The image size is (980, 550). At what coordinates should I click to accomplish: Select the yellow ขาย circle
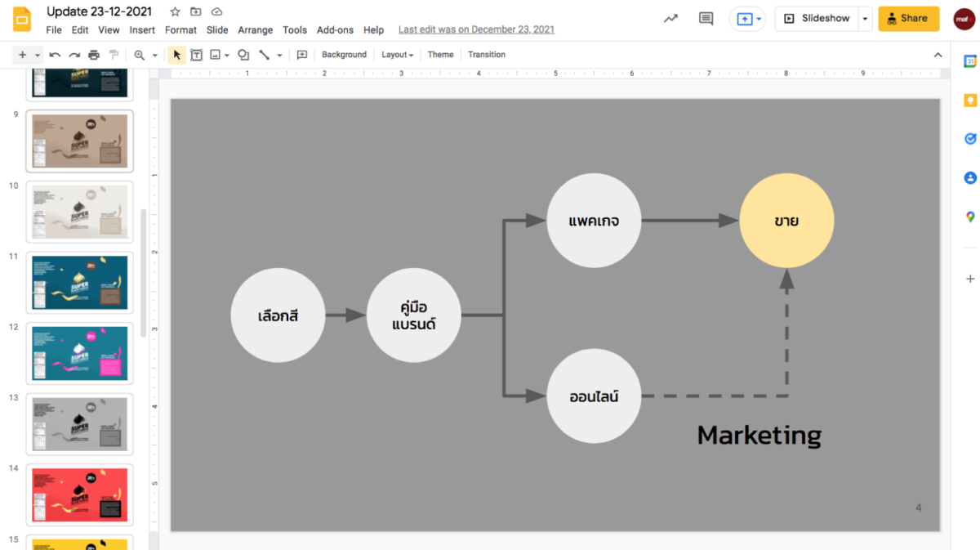click(x=786, y=221)
